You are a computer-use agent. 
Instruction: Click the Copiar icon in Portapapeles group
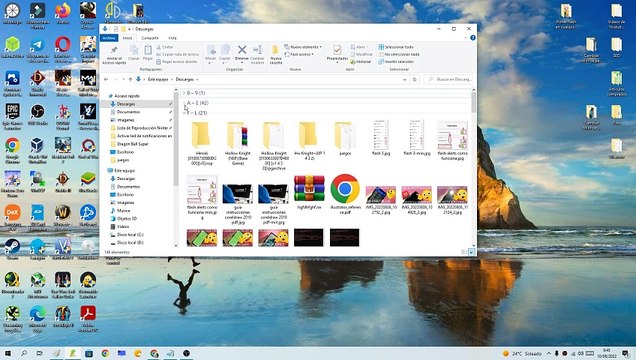tap(133, 50)
